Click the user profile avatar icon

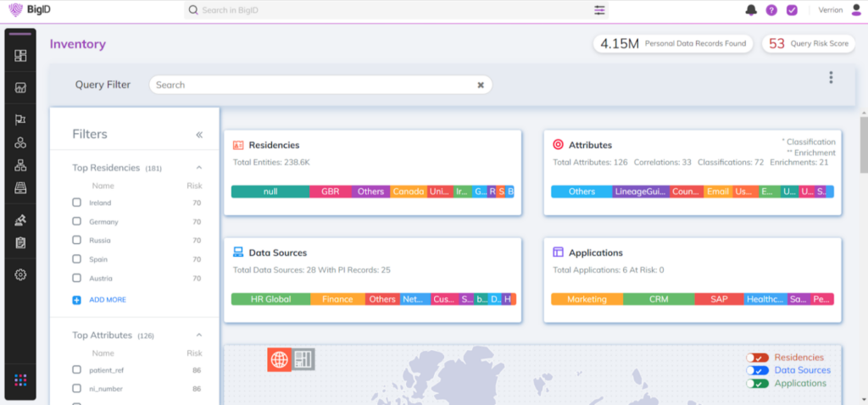pos(854,10)
